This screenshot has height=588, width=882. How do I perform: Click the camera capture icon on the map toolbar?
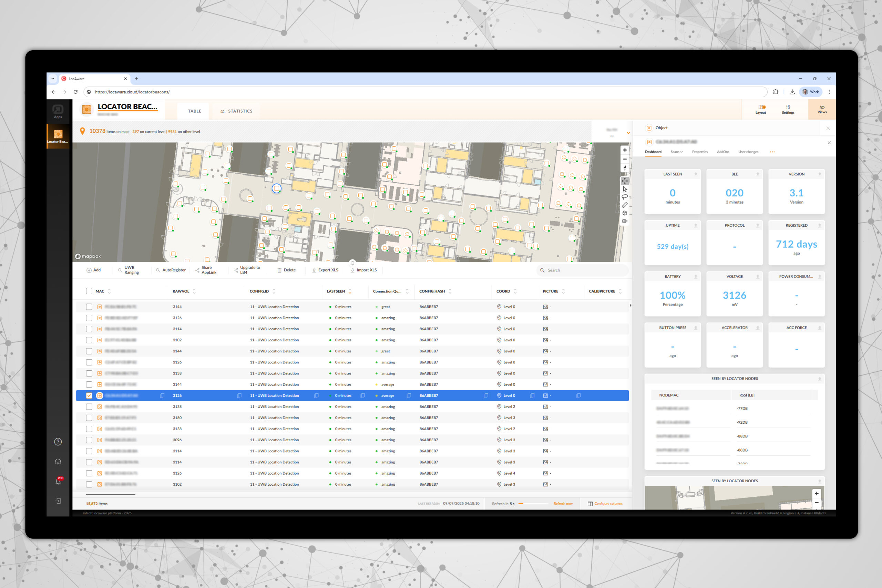pos(625,221)
